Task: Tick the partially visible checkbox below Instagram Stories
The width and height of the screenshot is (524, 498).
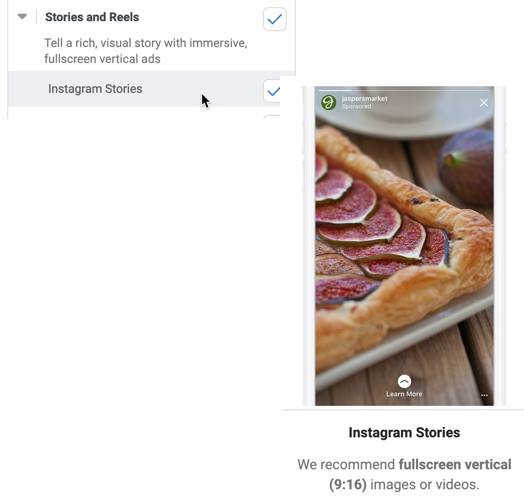Action: 272,117
